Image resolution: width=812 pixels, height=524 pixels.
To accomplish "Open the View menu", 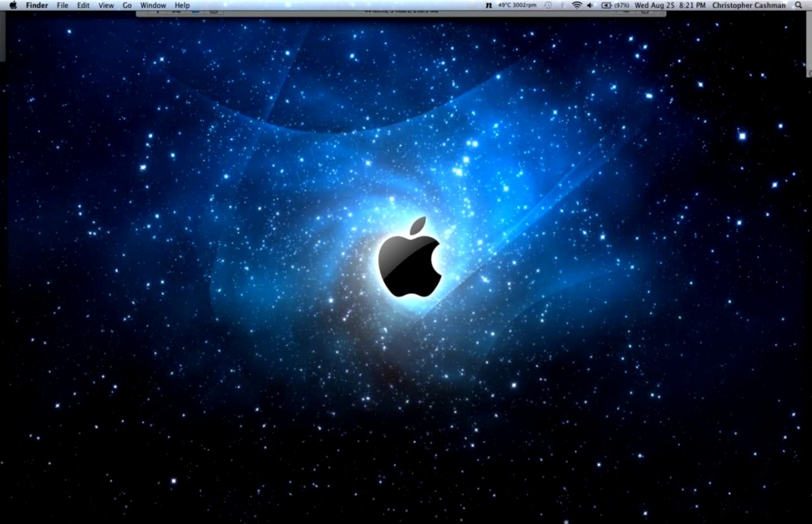I will tap(105, 5).
